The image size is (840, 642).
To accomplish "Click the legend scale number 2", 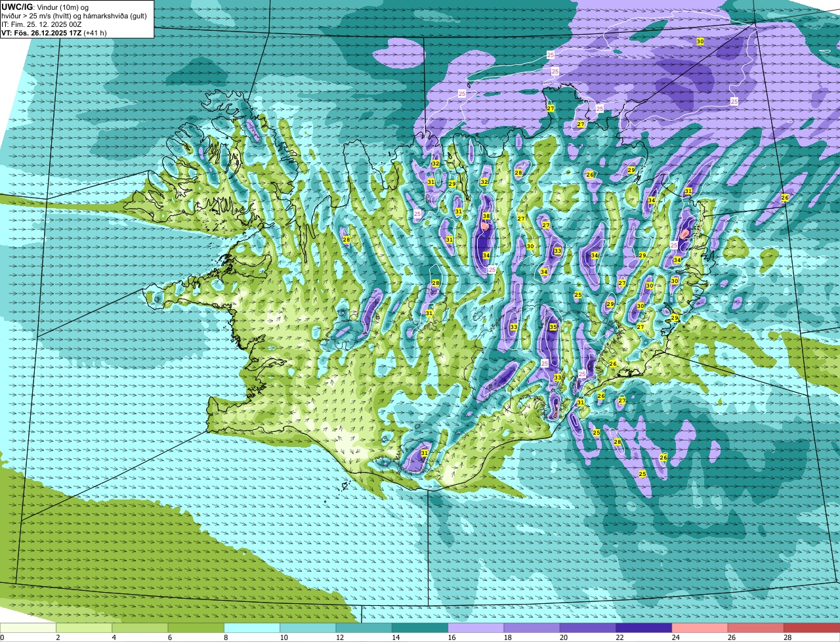I will tap(58, 637).
